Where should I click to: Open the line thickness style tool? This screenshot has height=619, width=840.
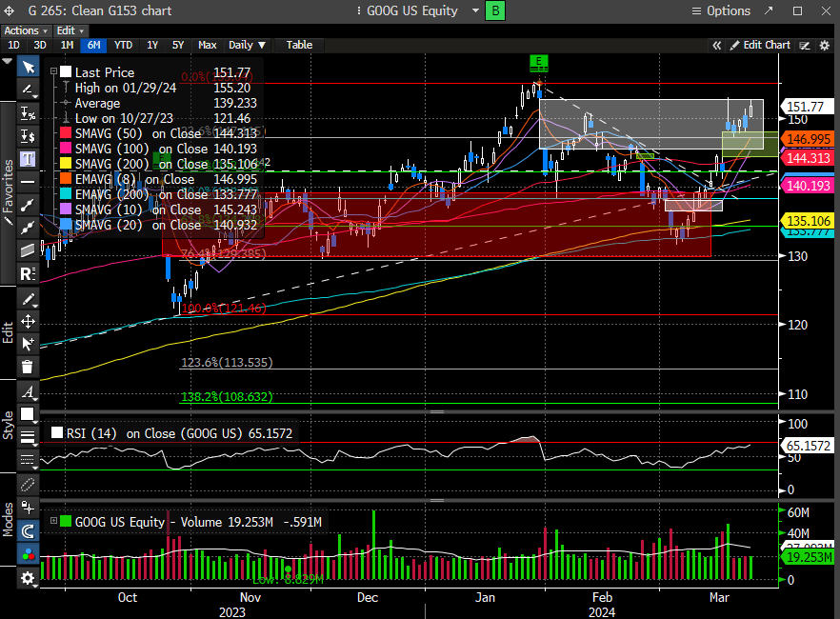point(28,437)
